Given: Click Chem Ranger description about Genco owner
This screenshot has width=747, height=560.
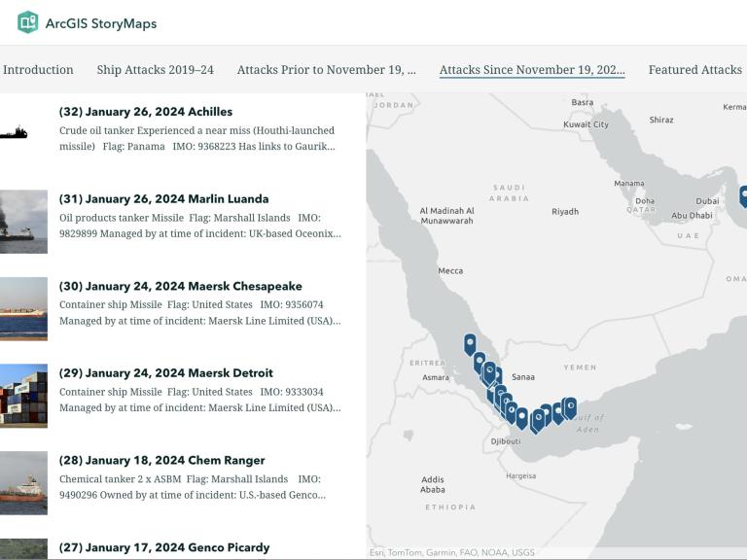Looking at the screenshot, I should click(193, 487).
